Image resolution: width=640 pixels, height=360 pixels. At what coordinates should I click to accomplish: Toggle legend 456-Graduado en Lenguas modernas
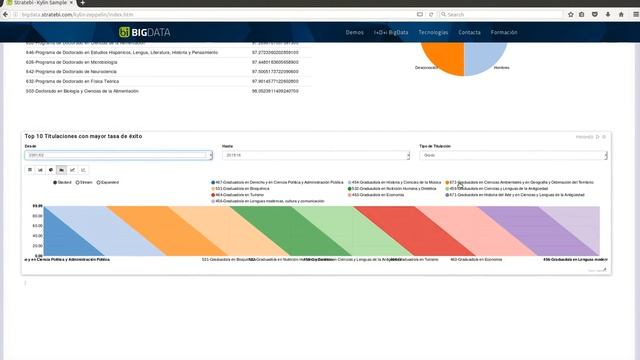pos(268,201)
